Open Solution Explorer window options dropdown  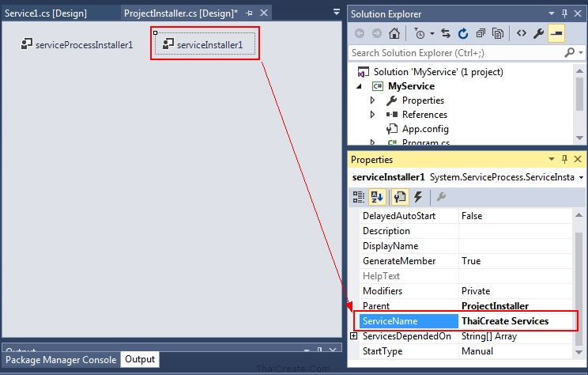552,13
